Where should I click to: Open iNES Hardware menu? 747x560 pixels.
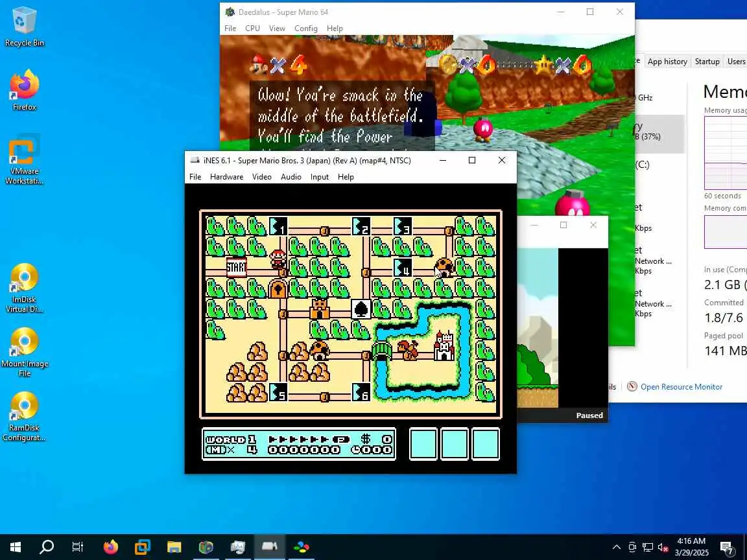tap(226, 177)
